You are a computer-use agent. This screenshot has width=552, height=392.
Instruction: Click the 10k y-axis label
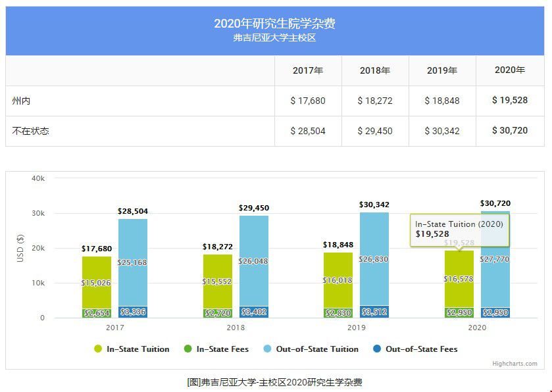[x=38, y=283]
